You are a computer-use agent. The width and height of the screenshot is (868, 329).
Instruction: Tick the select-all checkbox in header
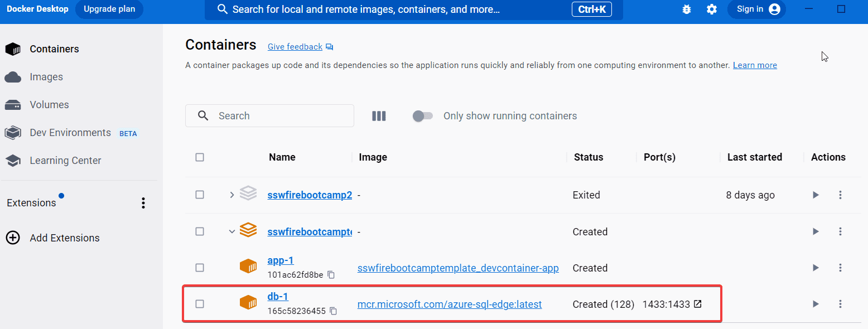[200, 157]
